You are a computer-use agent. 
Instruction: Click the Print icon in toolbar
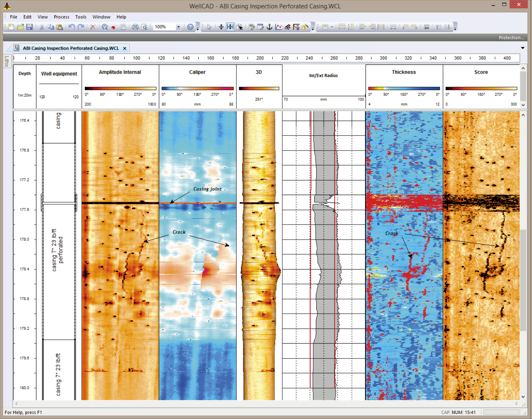(135, 27)
